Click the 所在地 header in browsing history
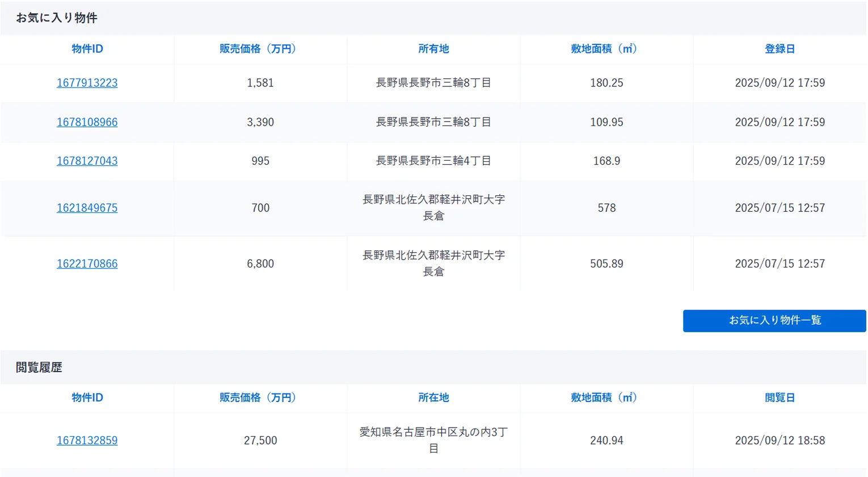 pyautogui.click(x=433, y=397)
